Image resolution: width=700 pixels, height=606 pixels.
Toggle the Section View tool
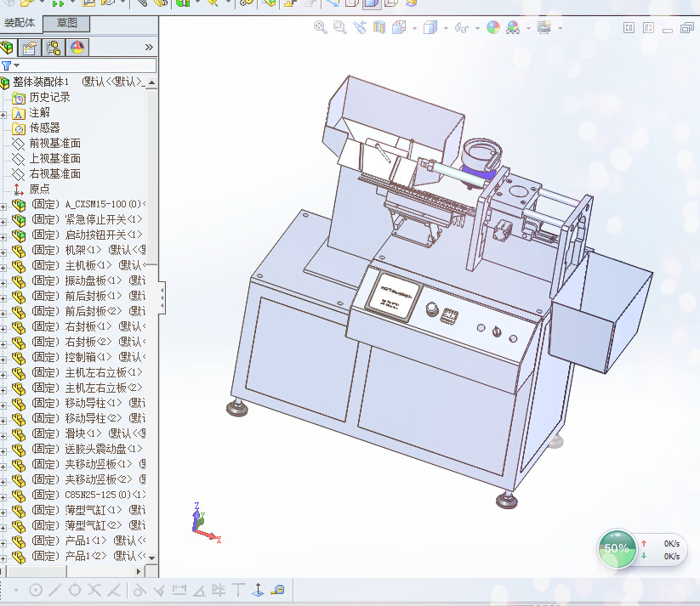[379, 28]
